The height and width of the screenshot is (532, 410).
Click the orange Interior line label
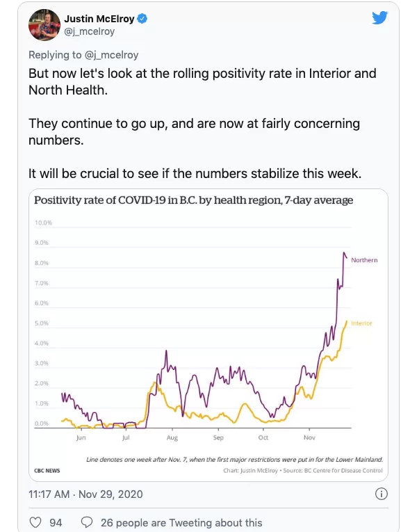(x=361, y=323)
